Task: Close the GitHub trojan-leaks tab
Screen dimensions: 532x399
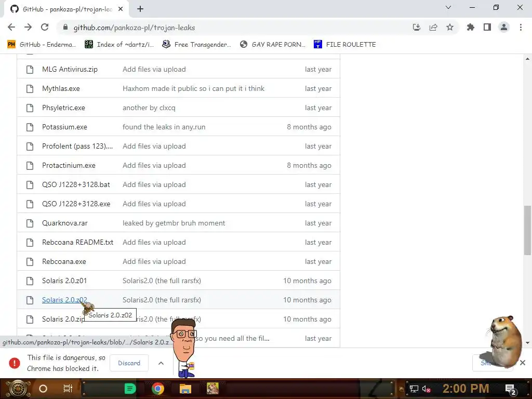Action: tap(121, 9)
